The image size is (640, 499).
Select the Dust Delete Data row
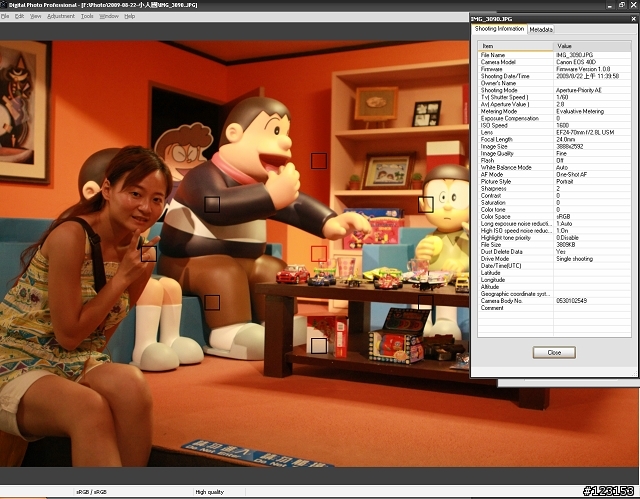click(554, 252)
